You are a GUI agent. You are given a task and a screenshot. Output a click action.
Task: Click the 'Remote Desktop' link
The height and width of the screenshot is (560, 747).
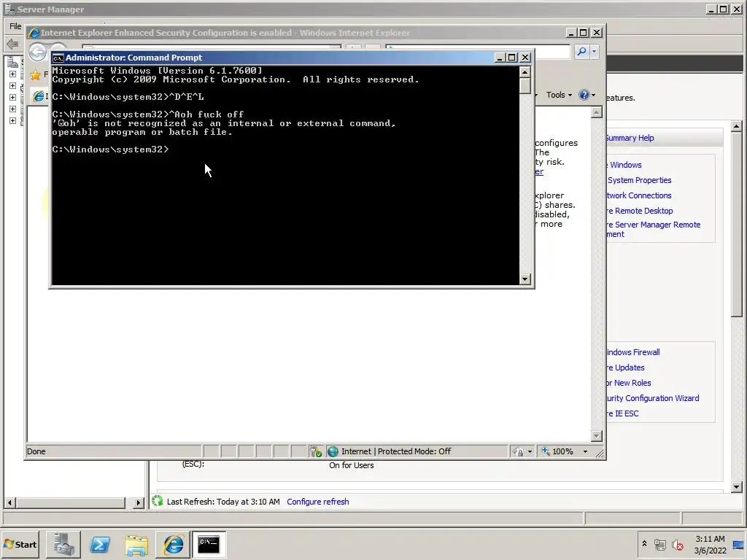pos(640,211)
